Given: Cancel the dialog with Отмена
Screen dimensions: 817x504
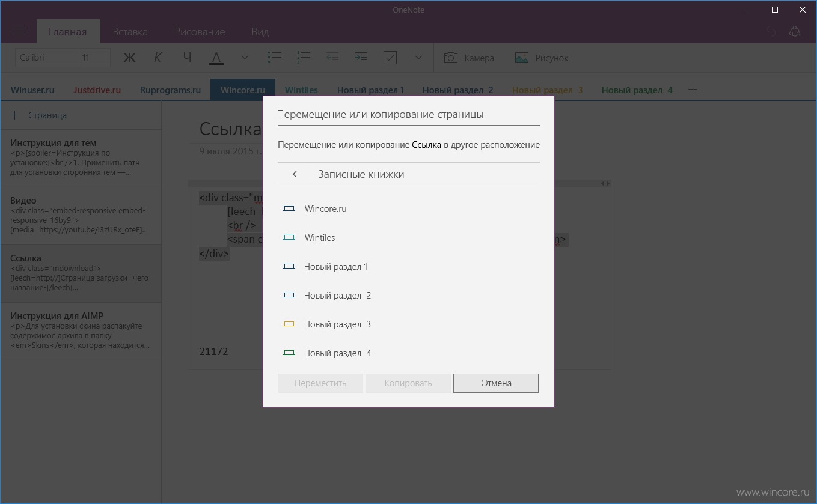Looking at the screenshot, I should coord(496,383).
